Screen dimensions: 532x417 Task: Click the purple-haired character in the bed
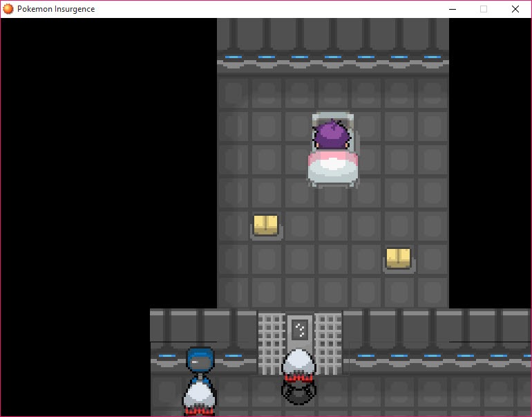(x=332, y=135)
